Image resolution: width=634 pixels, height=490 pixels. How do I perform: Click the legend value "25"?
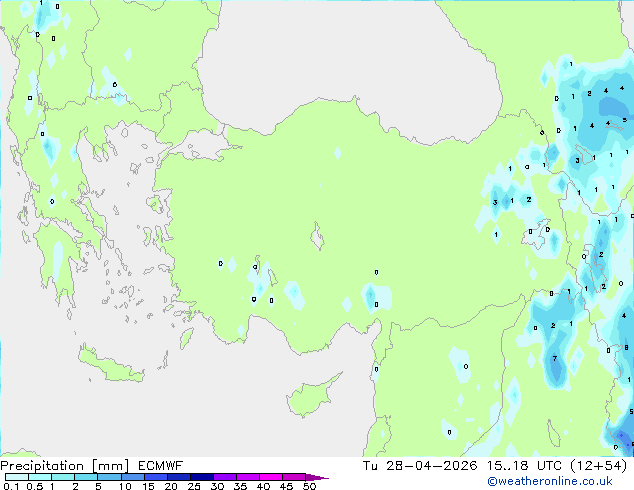point(194,486)
